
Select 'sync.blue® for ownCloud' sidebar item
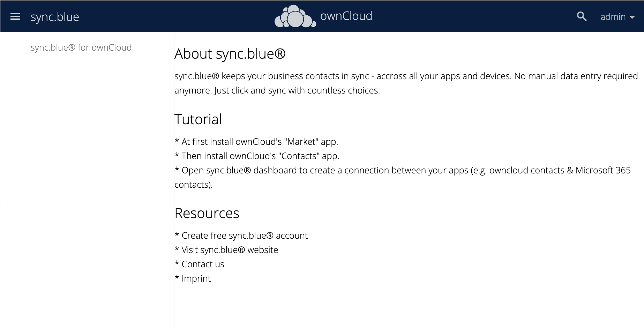click(x=81, y=47)
